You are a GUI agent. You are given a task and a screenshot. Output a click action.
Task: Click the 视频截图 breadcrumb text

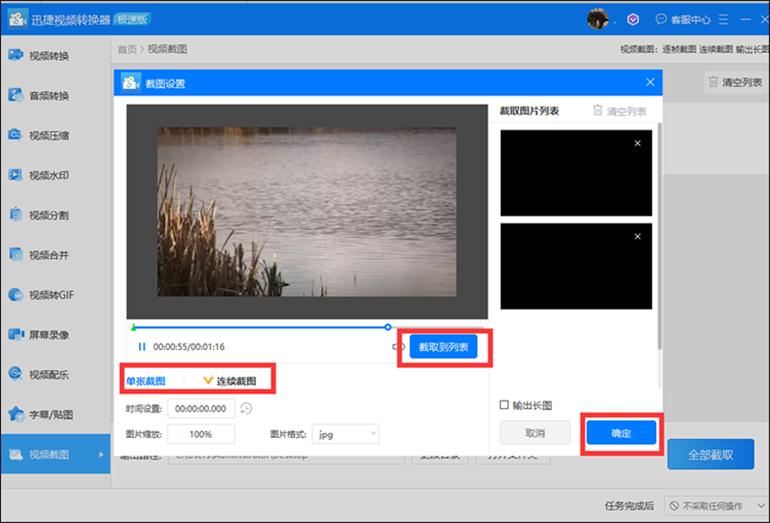[167, 49]
